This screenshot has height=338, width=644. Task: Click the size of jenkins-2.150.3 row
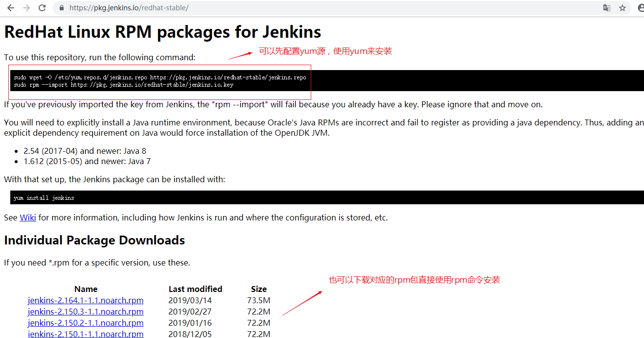259,312
